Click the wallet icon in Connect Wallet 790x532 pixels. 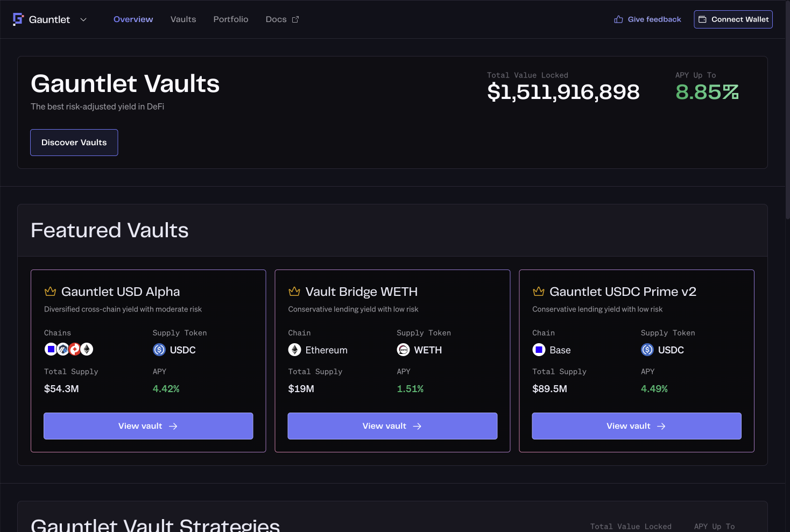pyautogui.click(x=702, y=19)
